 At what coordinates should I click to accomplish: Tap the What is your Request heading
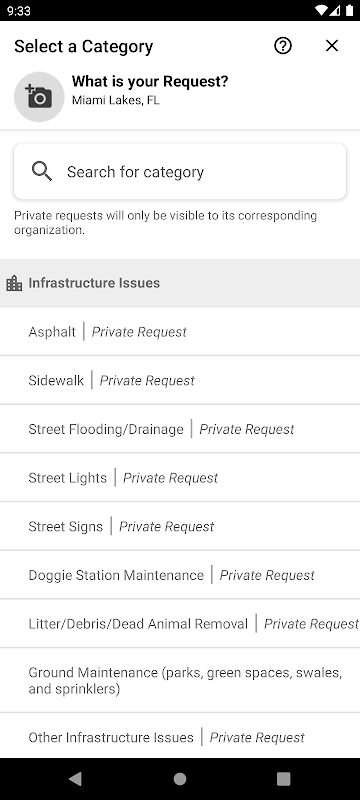tap(150, 81)
